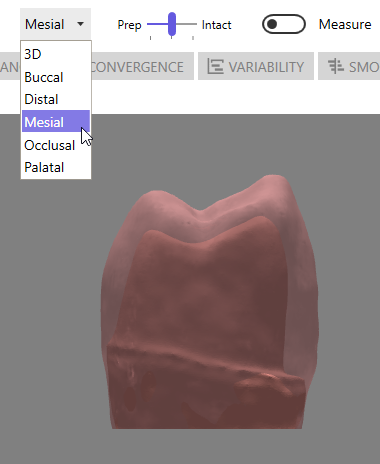
Task: Toggle the Measure switch
Action: coord(284,24)
